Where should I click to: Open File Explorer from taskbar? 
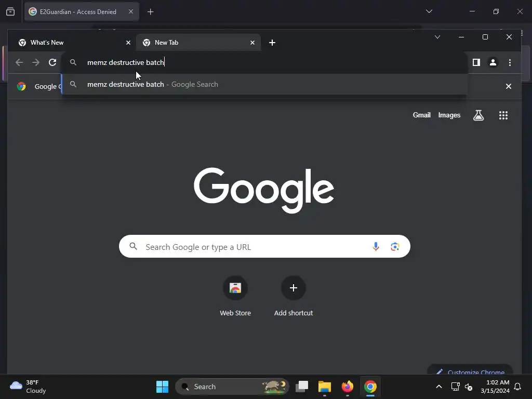point(324,387)
